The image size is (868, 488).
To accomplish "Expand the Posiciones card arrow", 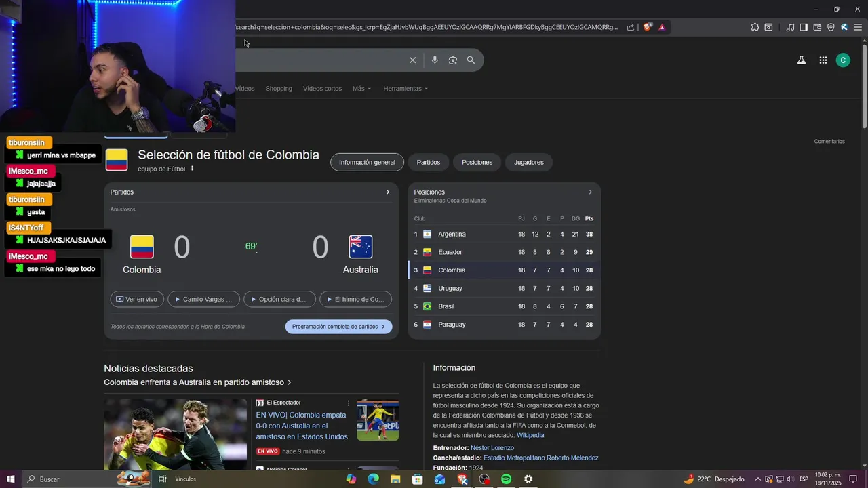I will (x=590, y=192).
